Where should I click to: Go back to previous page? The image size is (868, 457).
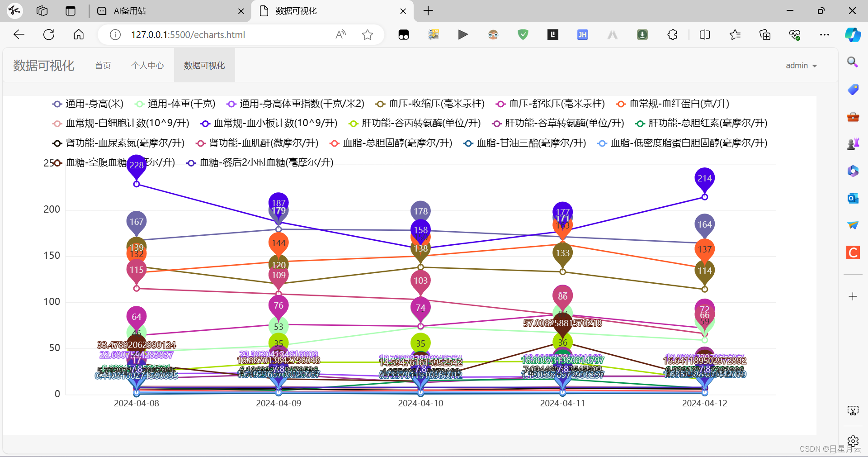click(x=19, y=35)
